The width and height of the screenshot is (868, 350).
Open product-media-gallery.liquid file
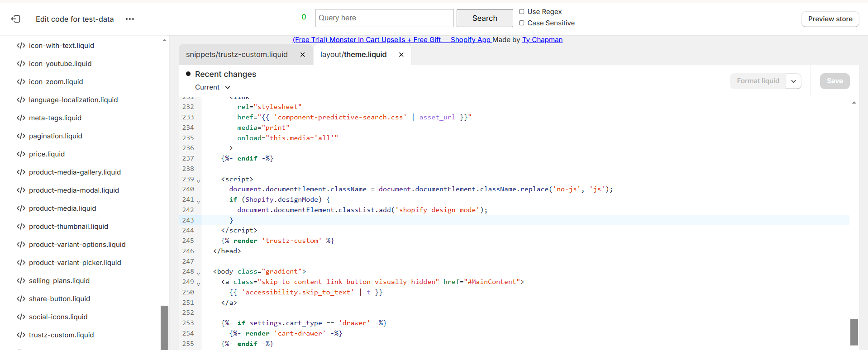click(75, 172)
